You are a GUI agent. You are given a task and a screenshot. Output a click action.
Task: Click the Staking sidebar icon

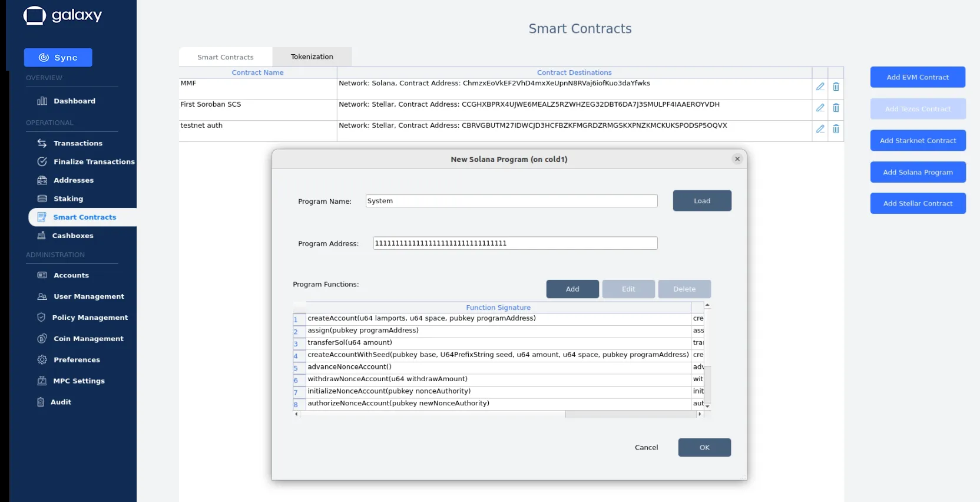tap(42, 199)
